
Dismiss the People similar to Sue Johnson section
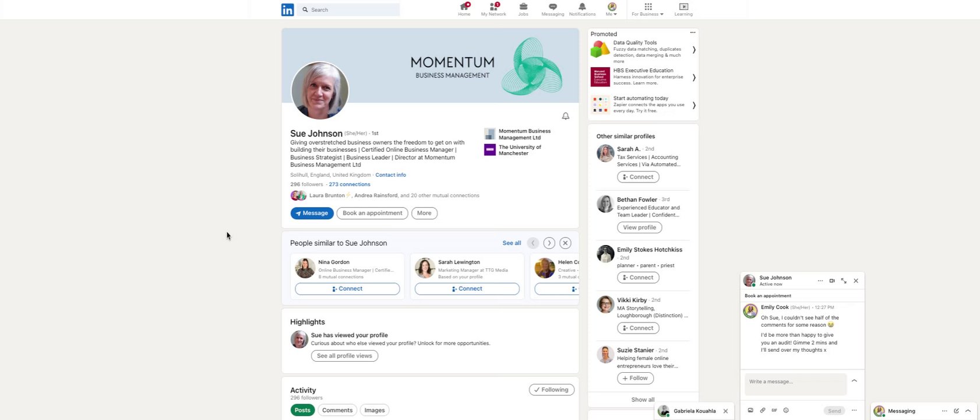565,243
